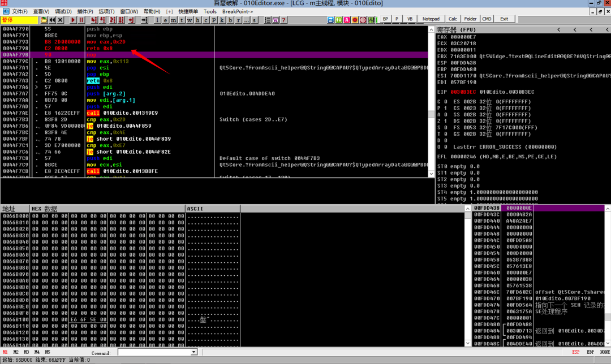Select the ESP stack mode toggle
The height and width of the screenshot is (364, 611).
tap(575, 352)
